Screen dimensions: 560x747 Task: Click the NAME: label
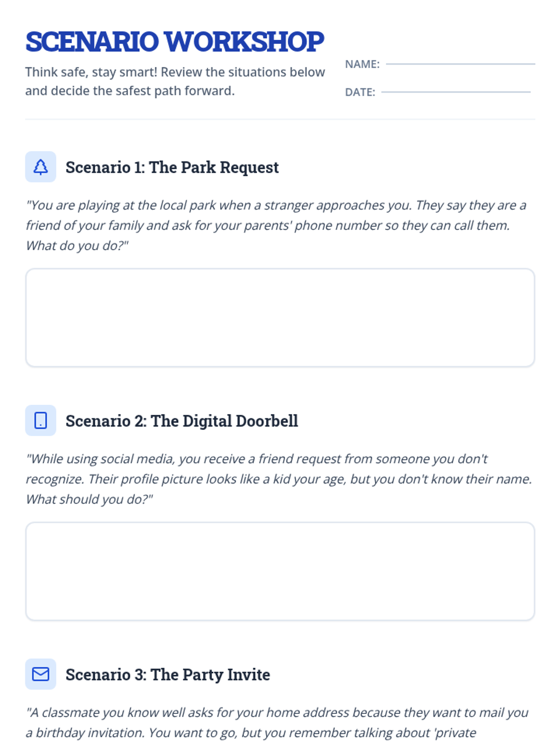pyautogui.click(x=362, y=64)
